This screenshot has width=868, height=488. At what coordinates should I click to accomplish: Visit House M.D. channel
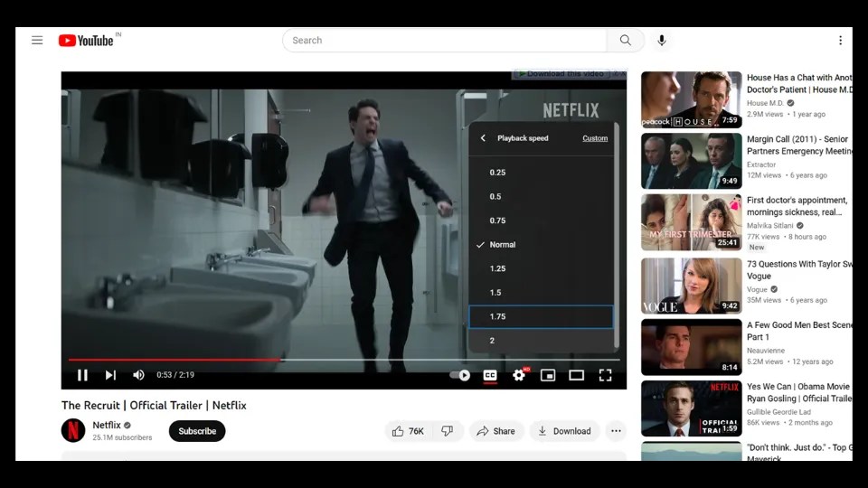pyautogui.click(x=765, y=103)
